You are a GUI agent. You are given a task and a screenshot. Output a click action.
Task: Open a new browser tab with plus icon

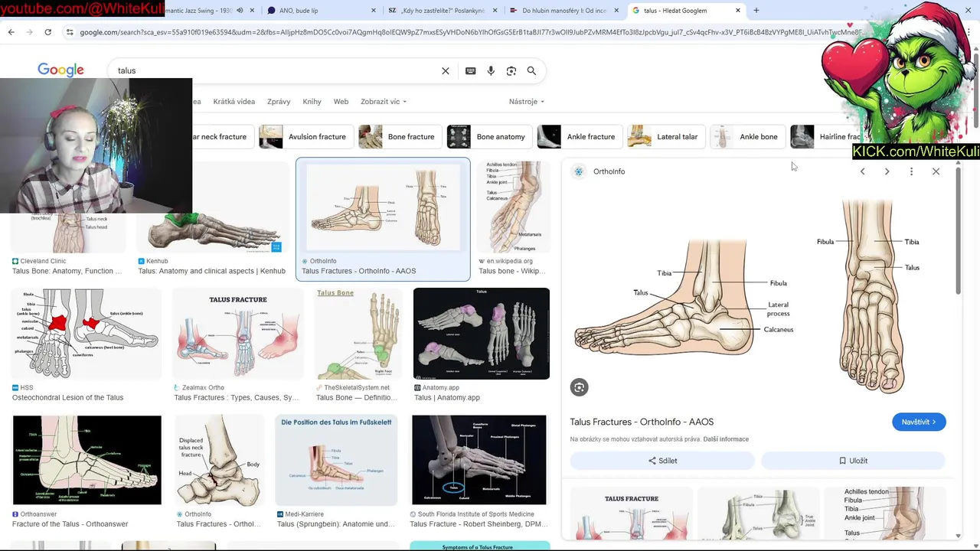point(756,11)
